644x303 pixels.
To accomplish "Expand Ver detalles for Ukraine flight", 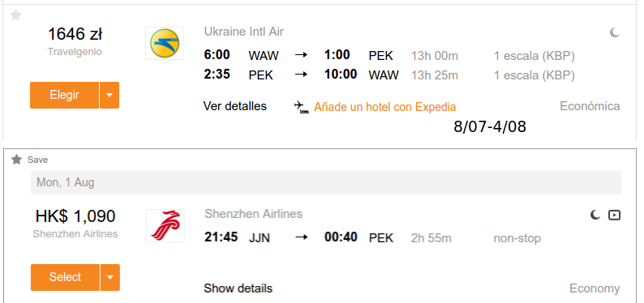I will pos(235,106).
